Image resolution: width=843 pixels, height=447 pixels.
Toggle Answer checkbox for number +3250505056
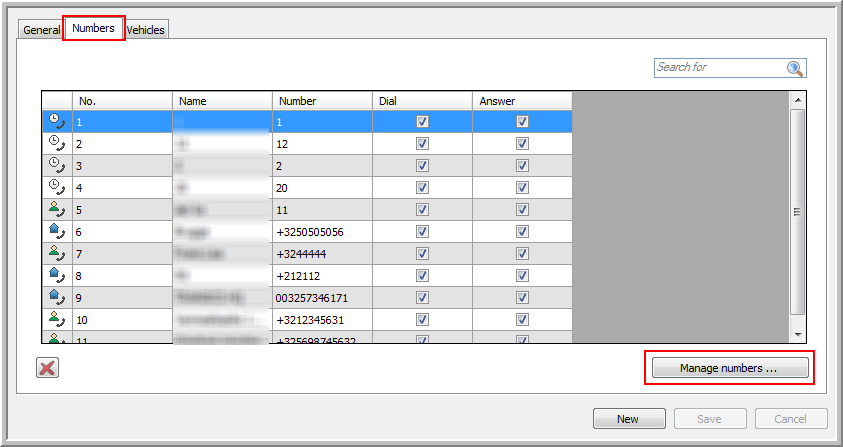pyautogui.click(x=522, y=231)
